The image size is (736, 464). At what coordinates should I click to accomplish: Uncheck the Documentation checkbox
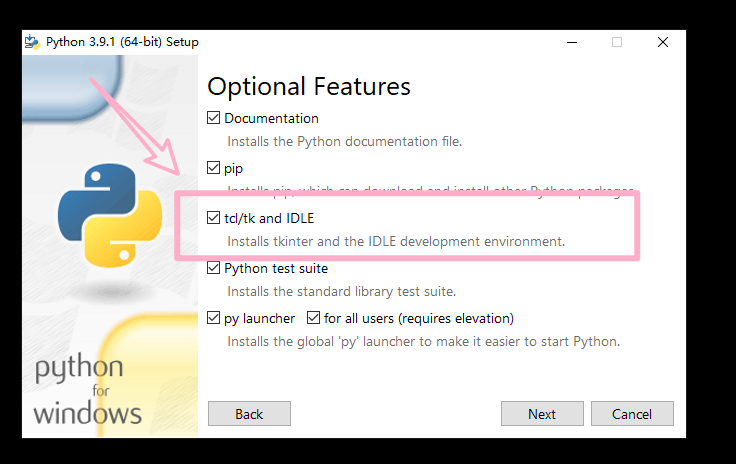tap(213, 117)
